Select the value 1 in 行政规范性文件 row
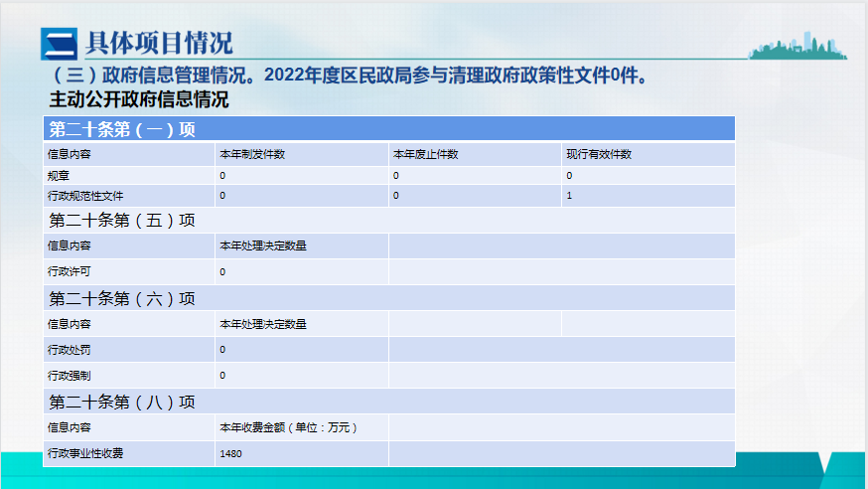 tap(569, 196)
